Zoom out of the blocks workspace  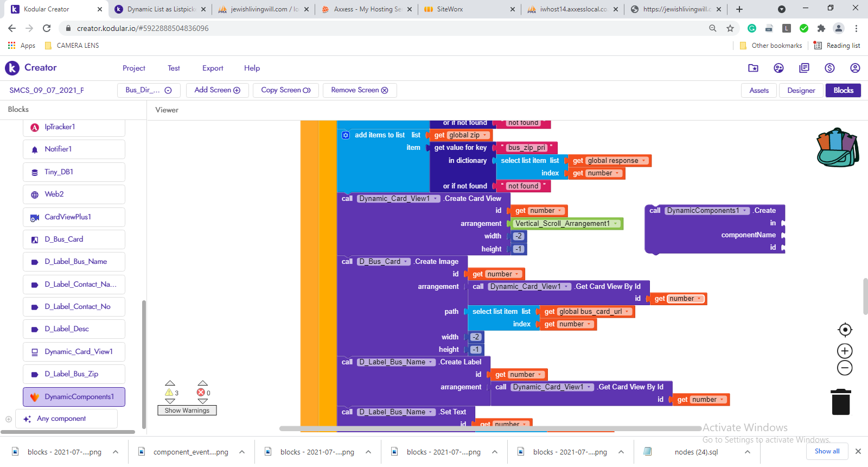point(845,368)
